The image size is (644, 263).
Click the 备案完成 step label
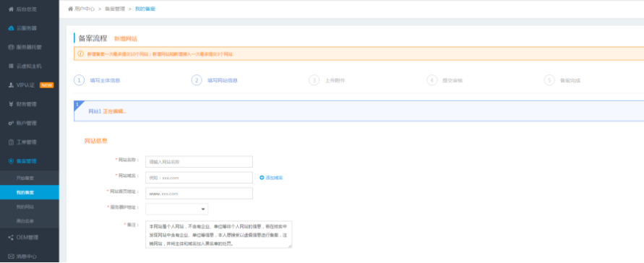pos(570,80)
